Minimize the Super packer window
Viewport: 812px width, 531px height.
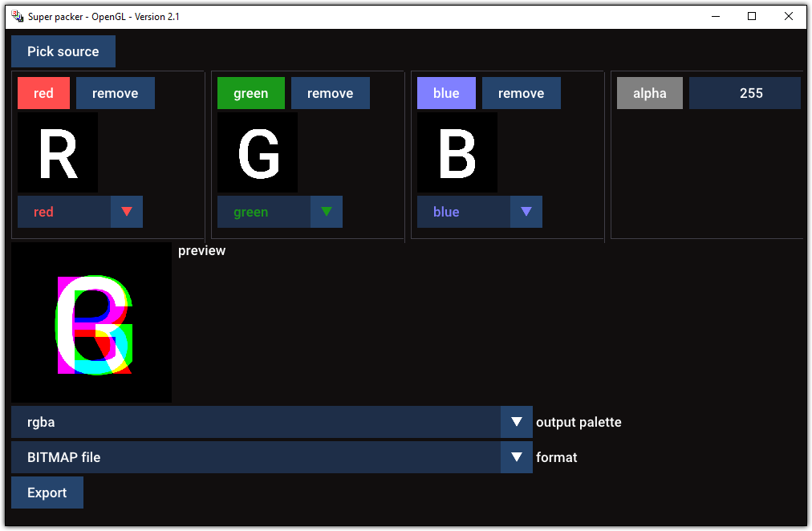[x=716, y=17]
